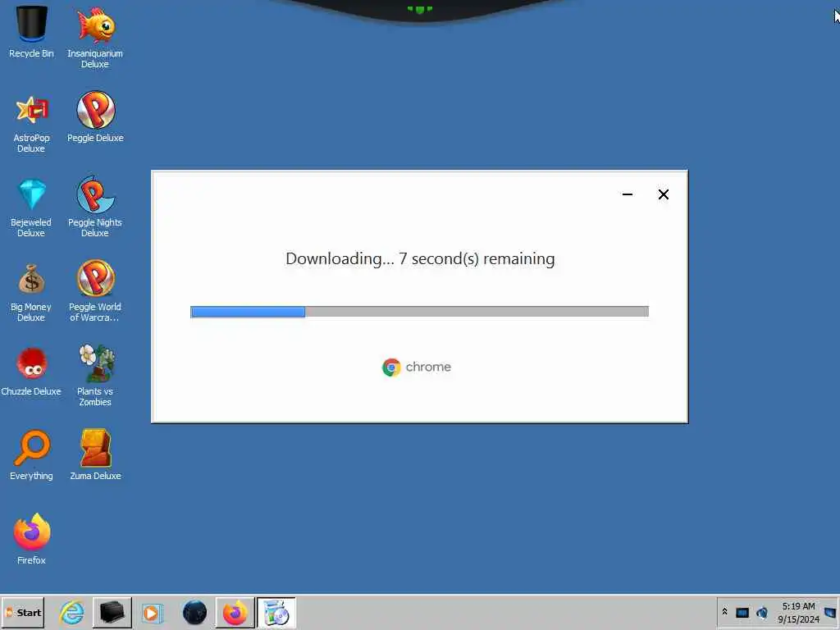This screenshot has width=840, height=630.
Task: Click the black box taskbar icon
Action: 112,612
